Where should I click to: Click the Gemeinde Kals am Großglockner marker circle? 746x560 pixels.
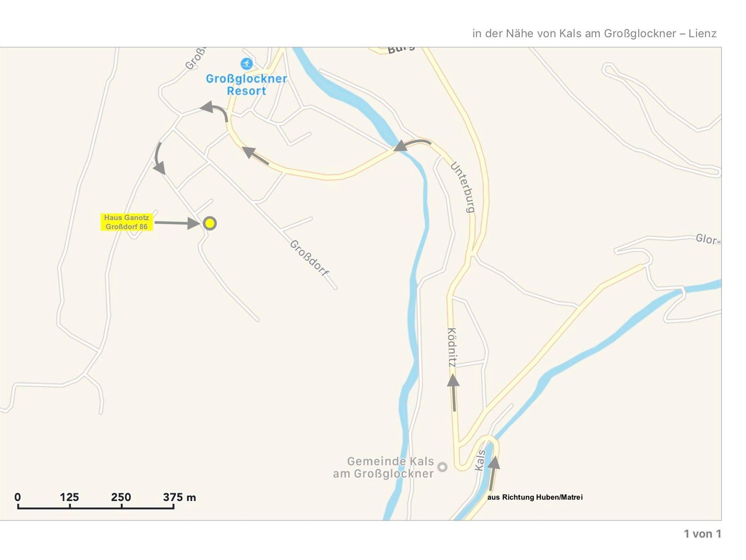(x=442, y=467)
